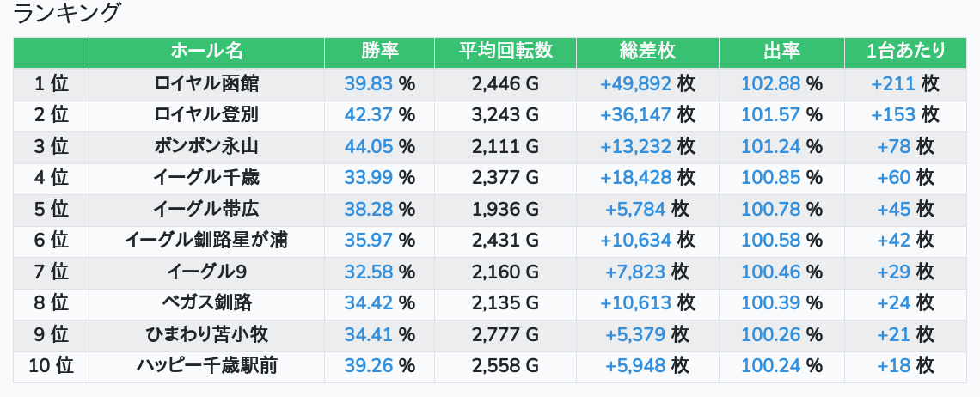Select the 101.57 payout rate value
Viewport: 980px width, 397px height.
pos(770,115)
